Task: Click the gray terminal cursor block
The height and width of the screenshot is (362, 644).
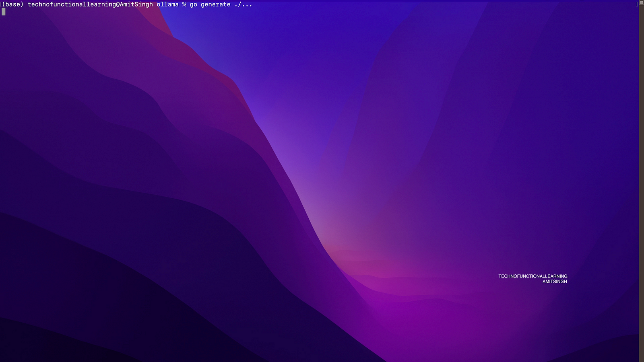Action: click(4, 12)
